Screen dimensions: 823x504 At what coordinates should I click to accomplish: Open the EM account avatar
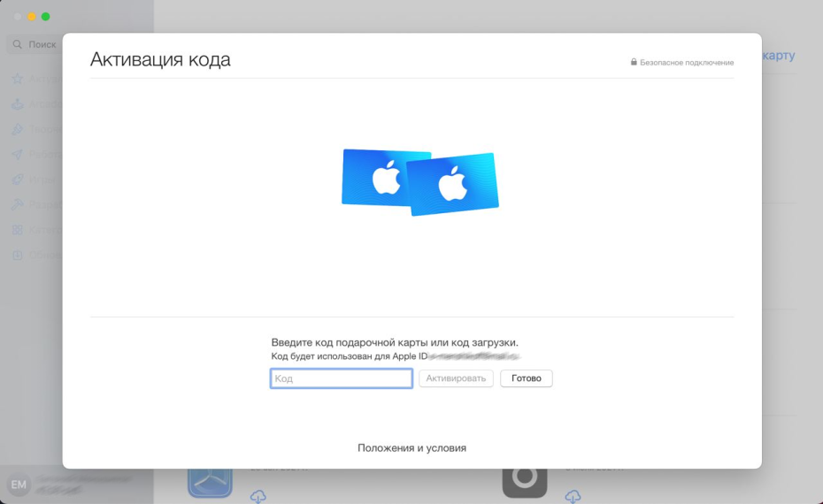tap(19, 485)
